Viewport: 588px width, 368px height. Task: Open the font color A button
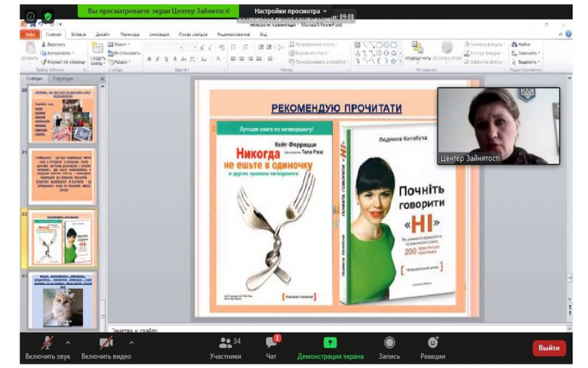point(218,59)
